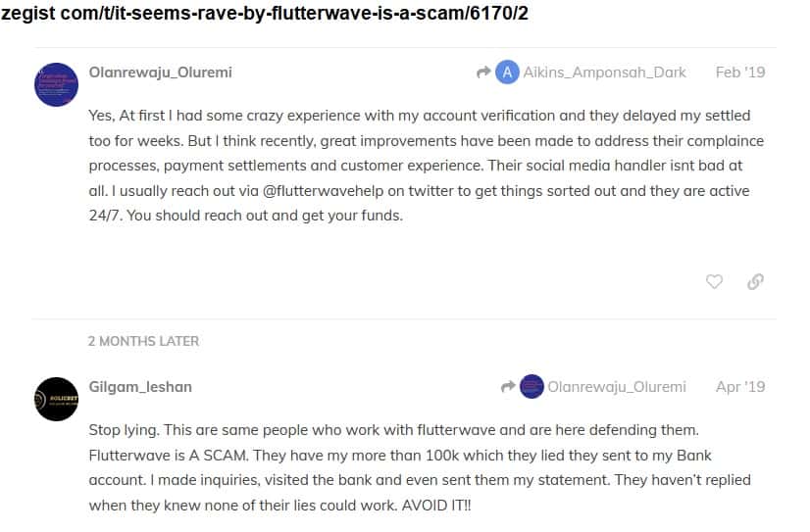The image size is (810, 532).
Task: Open Gilgam_leshan's black profile avatar
Action: tap(56, 399)
